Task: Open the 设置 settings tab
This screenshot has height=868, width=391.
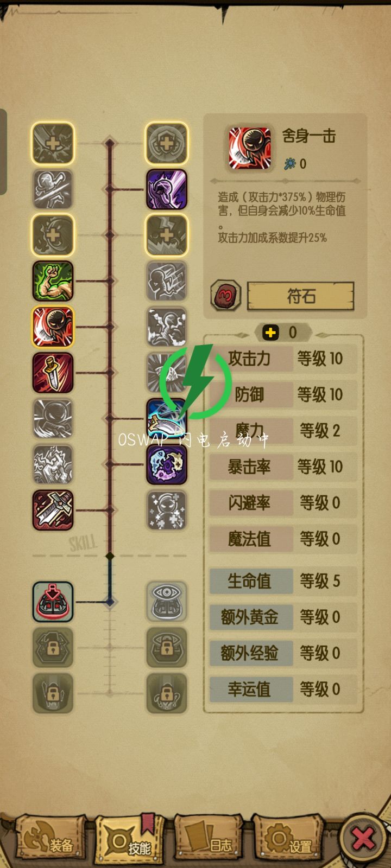Action: 288,840
